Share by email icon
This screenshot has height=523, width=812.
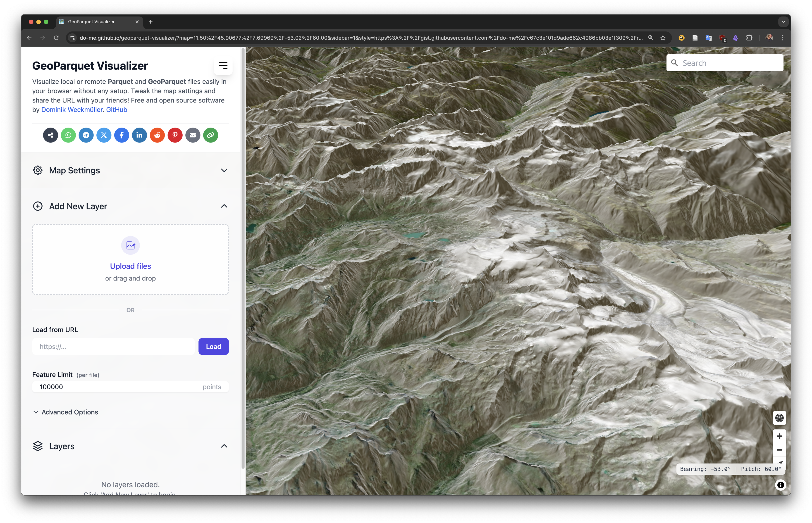pos(193,135)
